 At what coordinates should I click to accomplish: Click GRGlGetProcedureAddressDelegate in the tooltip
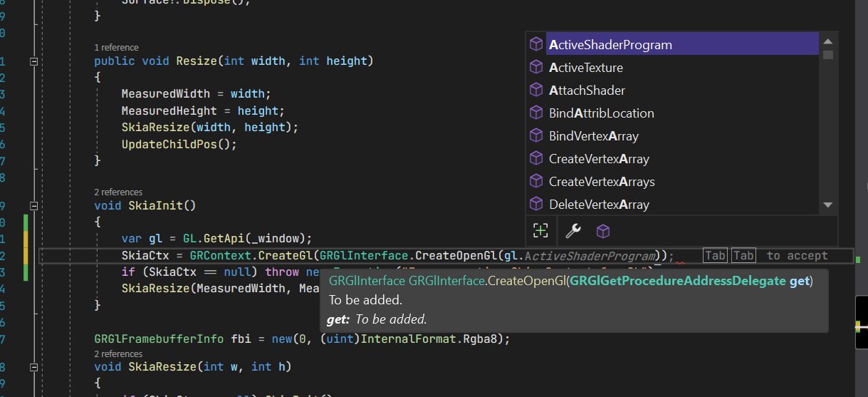pos(678,281)
